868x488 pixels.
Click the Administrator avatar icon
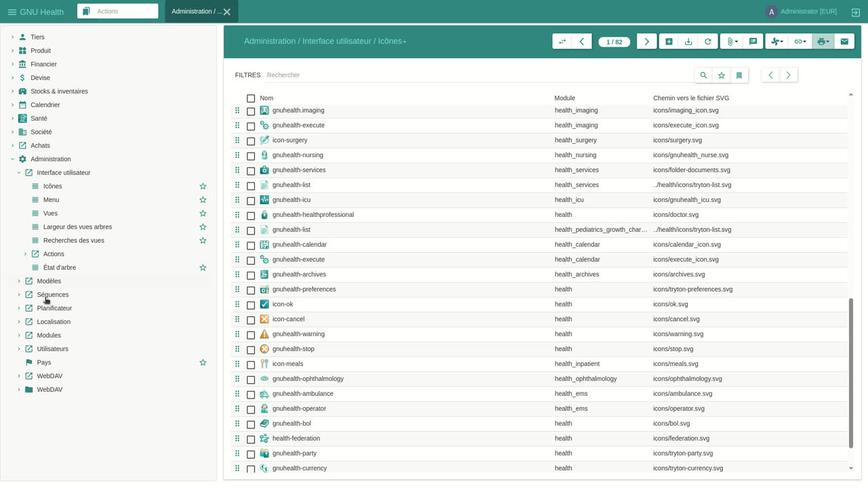pos(771,12)
